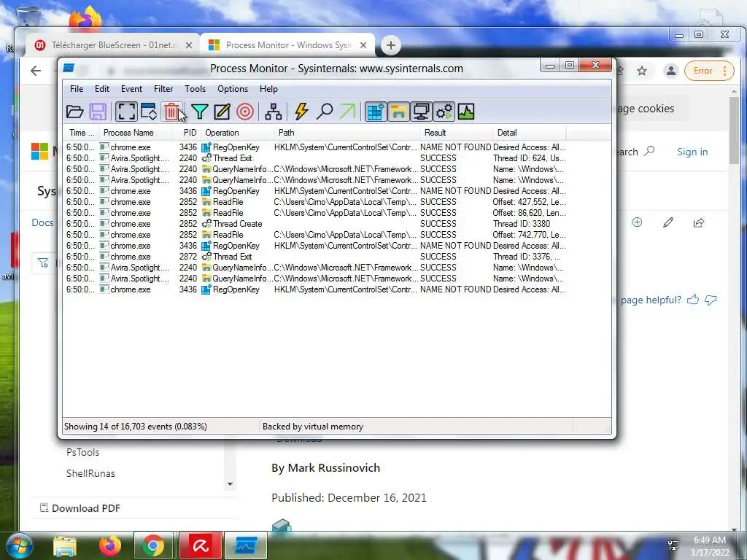
Task: Click the Detail column header
Action: point(530,133)
